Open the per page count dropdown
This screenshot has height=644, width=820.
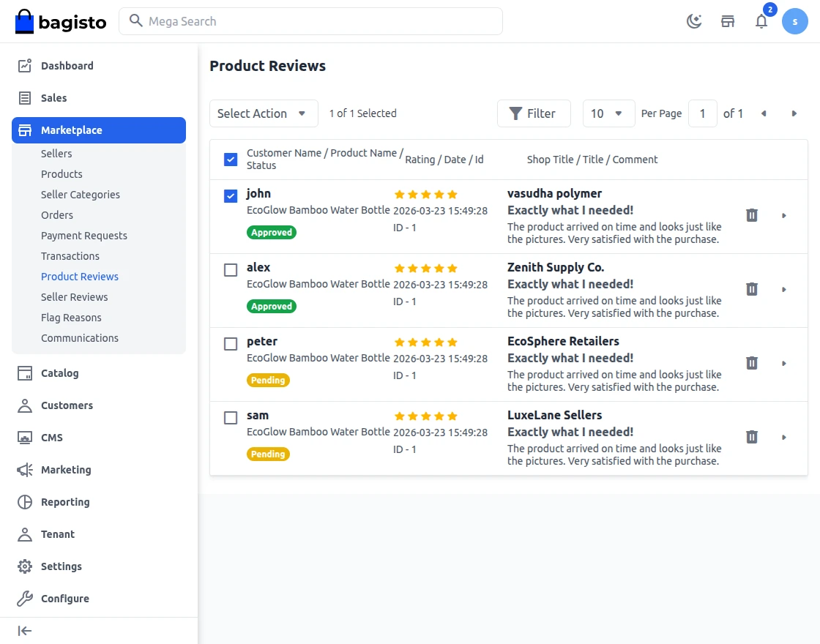pos(608,113)
